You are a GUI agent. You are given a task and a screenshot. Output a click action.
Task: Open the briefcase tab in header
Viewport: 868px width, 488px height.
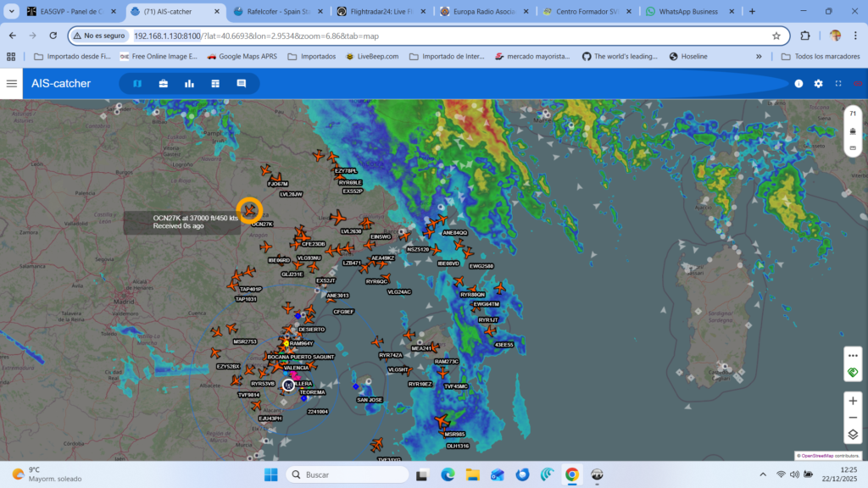click(x=163, y=84)
